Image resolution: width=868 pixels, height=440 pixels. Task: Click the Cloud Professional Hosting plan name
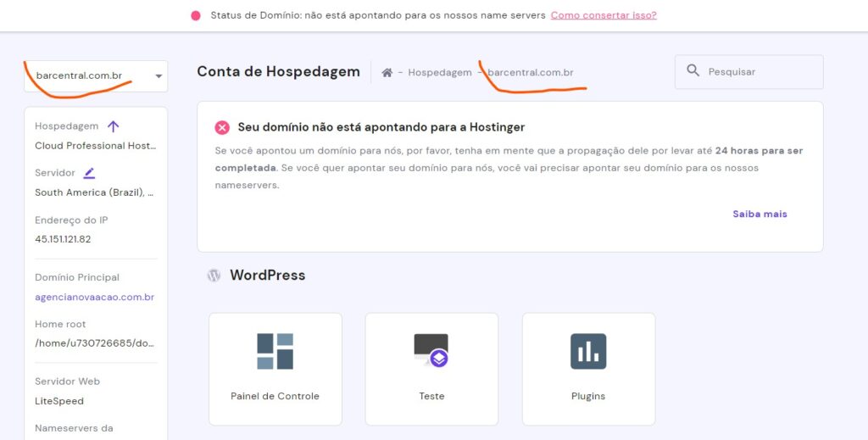[x=95, y=146]
